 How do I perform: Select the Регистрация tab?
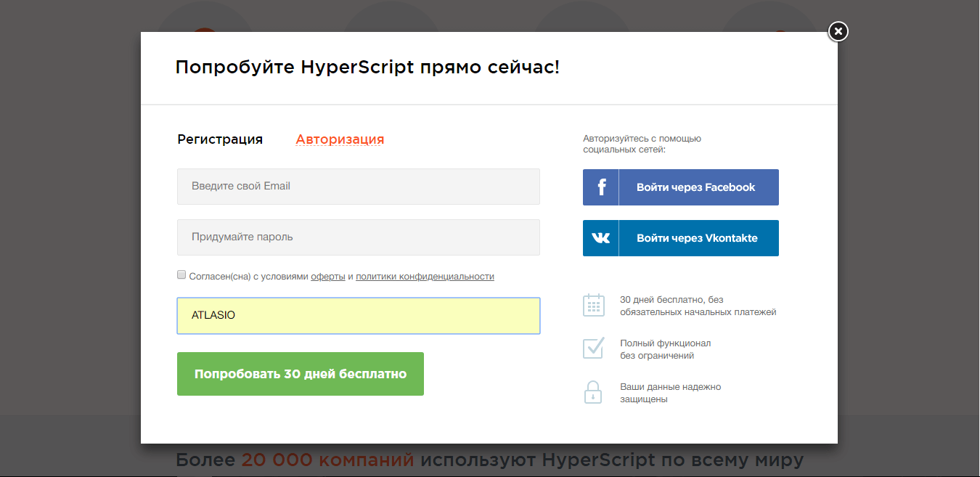tap(220, 139)
